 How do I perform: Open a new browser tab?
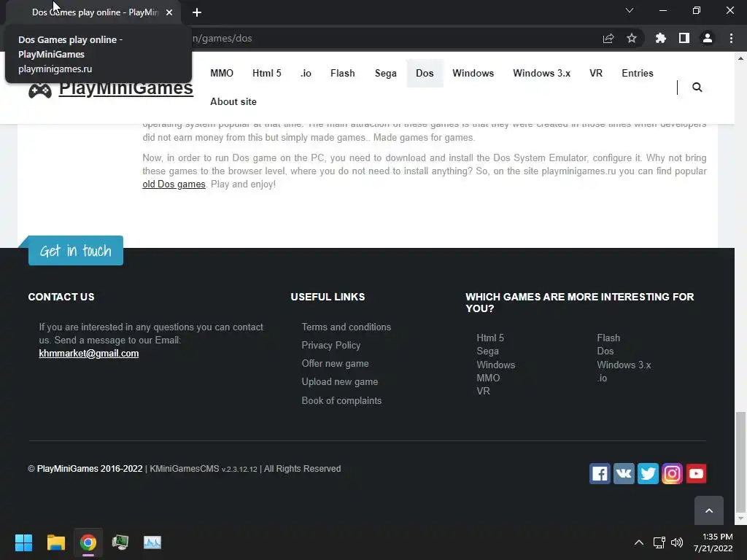coord(197,12)
